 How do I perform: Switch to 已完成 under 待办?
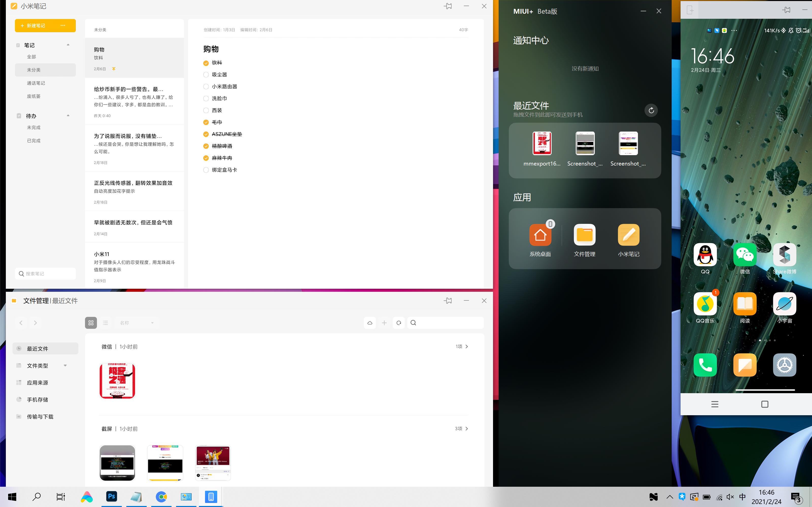click(x=34, y=140)
